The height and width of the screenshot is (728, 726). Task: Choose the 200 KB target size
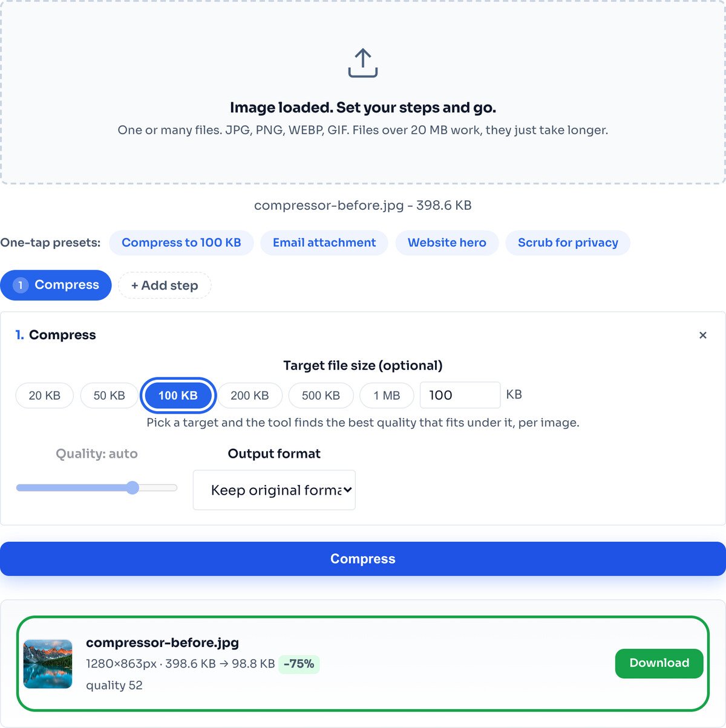tap(250, 395)
